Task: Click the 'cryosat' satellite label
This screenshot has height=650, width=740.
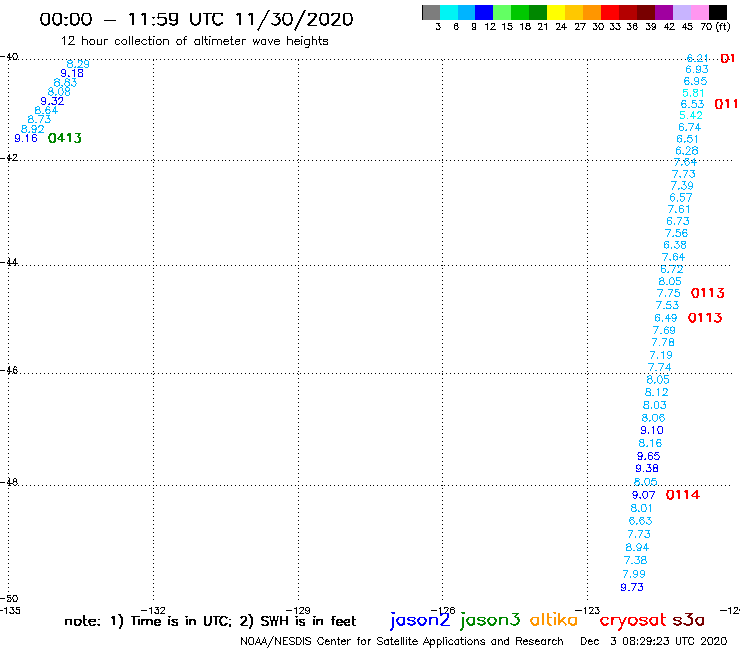Action: click(632, 620)
